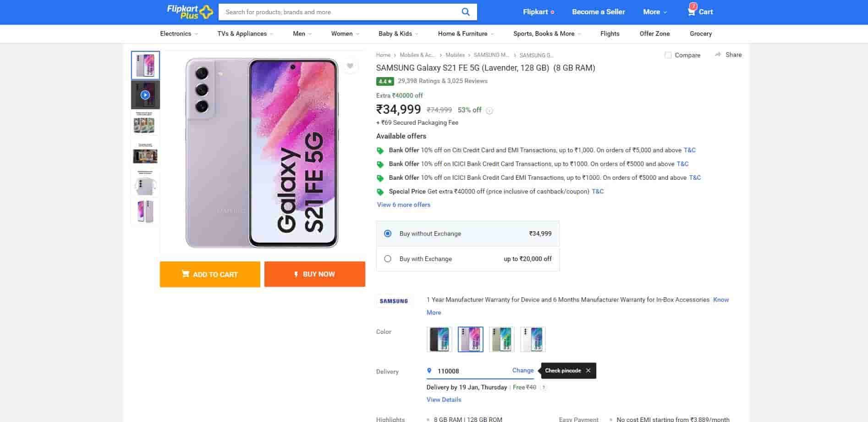Open the More dropdown in header
This screenshot has width=868, height=422.
pyautogui.click(x=655, y=12)
